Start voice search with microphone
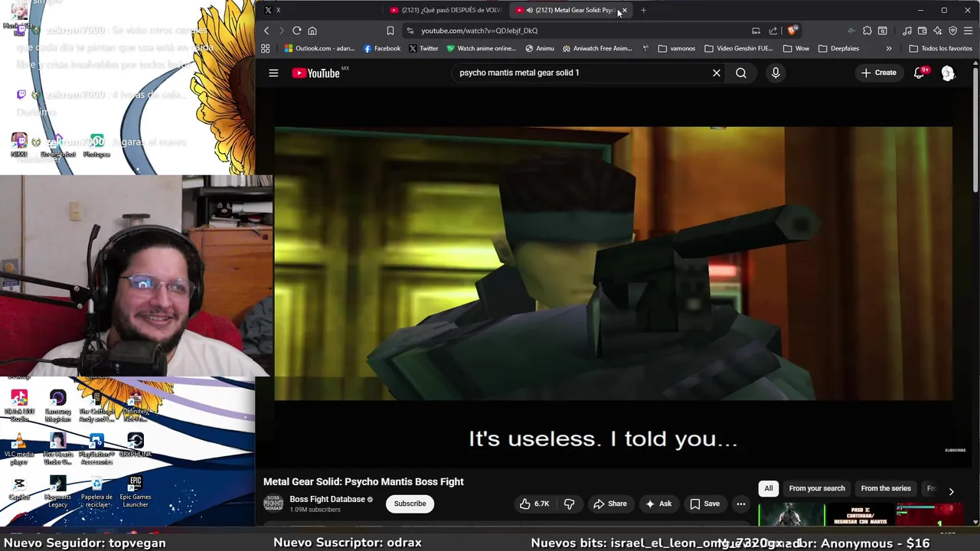The width and height of the screenshot is (980, 551). (x=776, y=73)
